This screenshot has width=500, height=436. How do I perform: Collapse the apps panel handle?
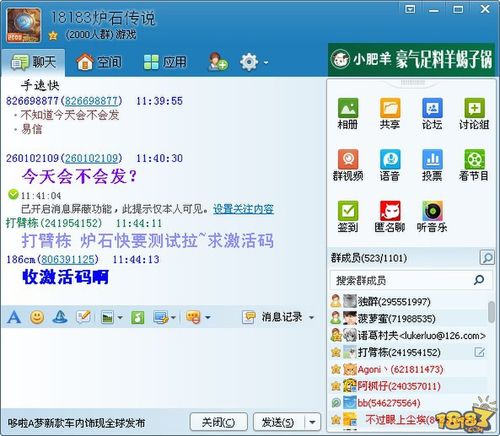coord(412,82)
